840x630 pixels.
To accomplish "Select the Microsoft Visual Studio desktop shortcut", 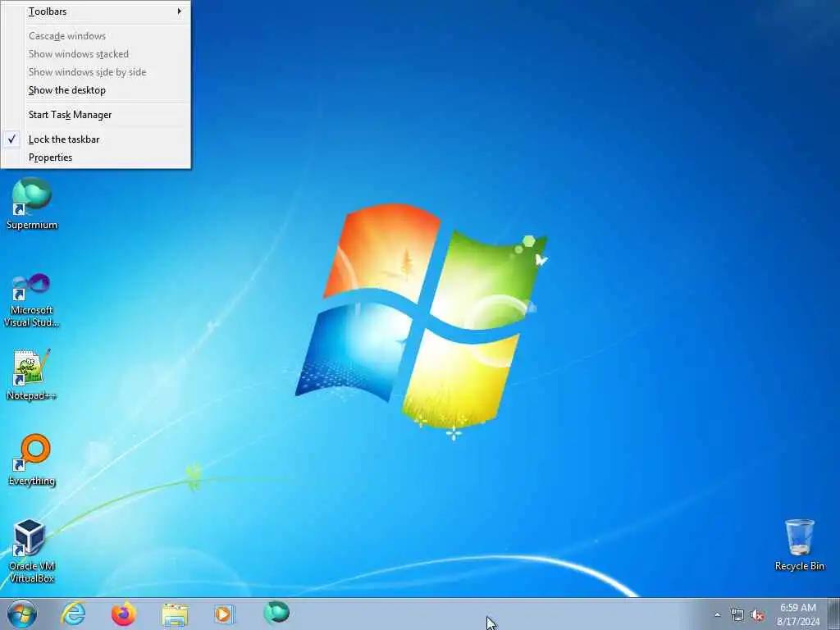I will (x=32, y=300).
